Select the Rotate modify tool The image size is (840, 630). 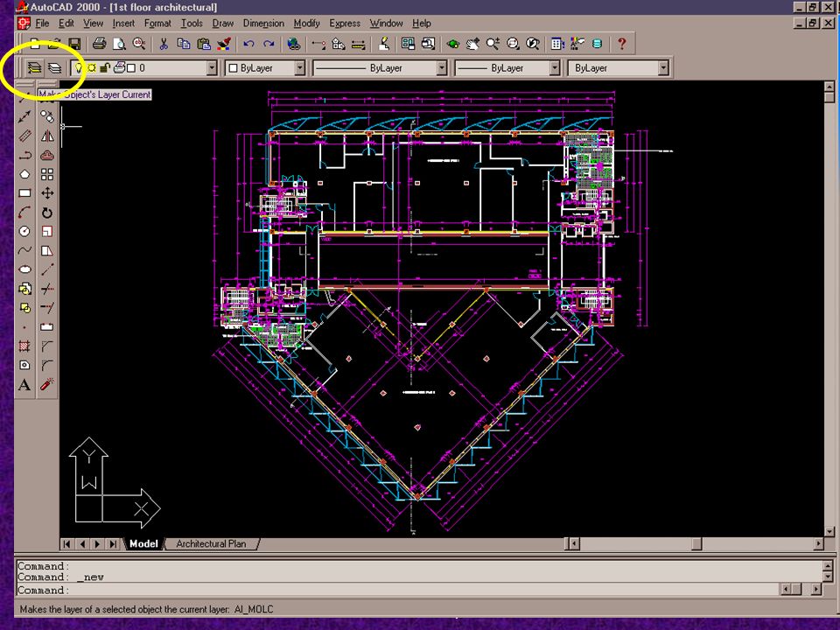pyautogui.click(x=47, y=213)
